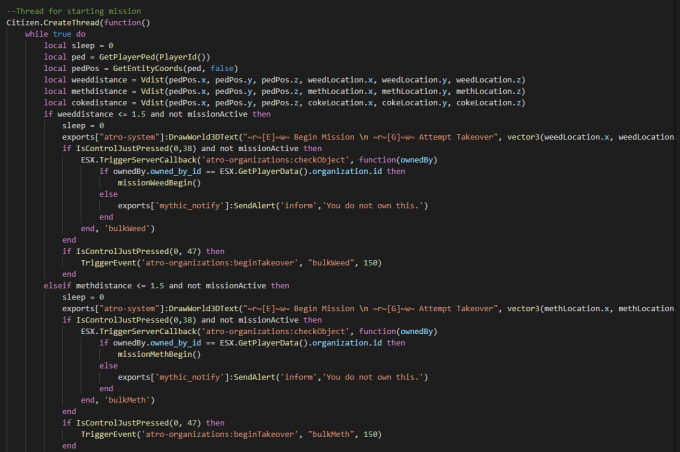680x452 pixels.
Task: Click the 'bulkMeth' string after 'end,'
Action: click(127, 400)
